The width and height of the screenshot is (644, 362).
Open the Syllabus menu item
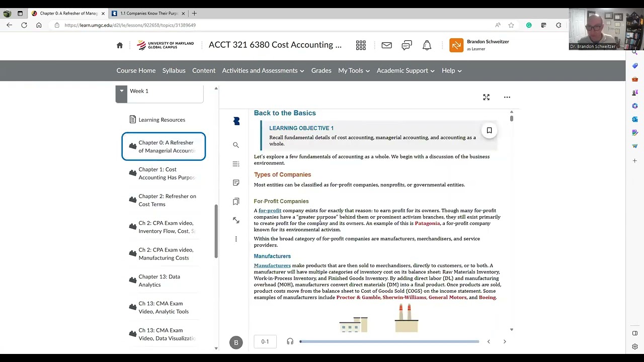pos(174,71)
